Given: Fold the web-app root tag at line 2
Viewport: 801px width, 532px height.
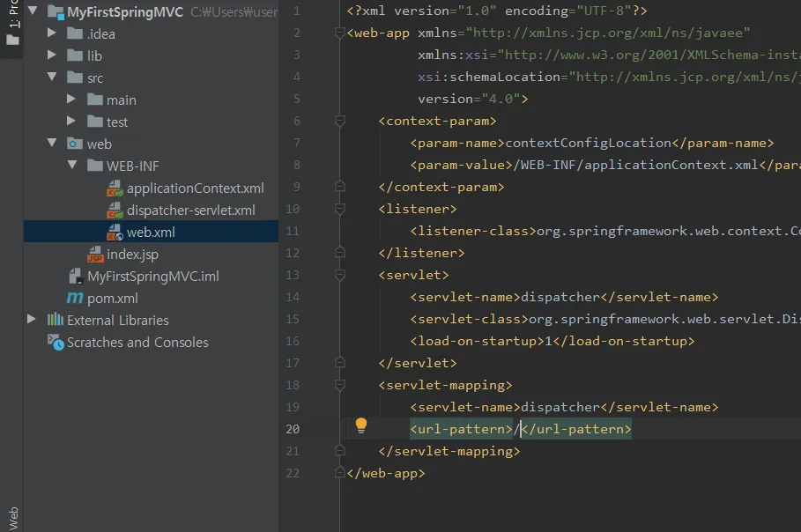Looking at the screenshot, I should coord(339,33).
